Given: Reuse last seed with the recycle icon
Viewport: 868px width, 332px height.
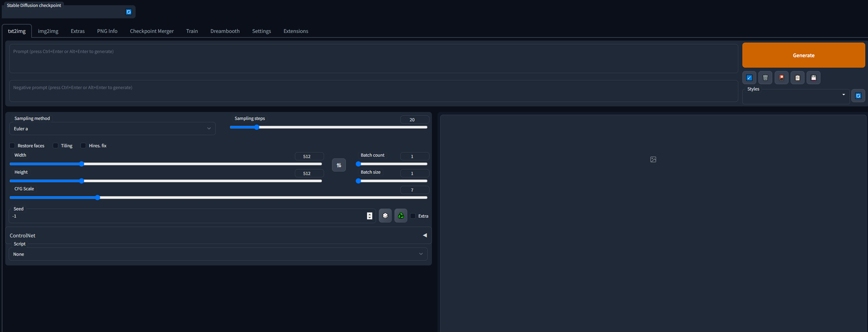Looking at the screenshot, I should coord(401,216).
